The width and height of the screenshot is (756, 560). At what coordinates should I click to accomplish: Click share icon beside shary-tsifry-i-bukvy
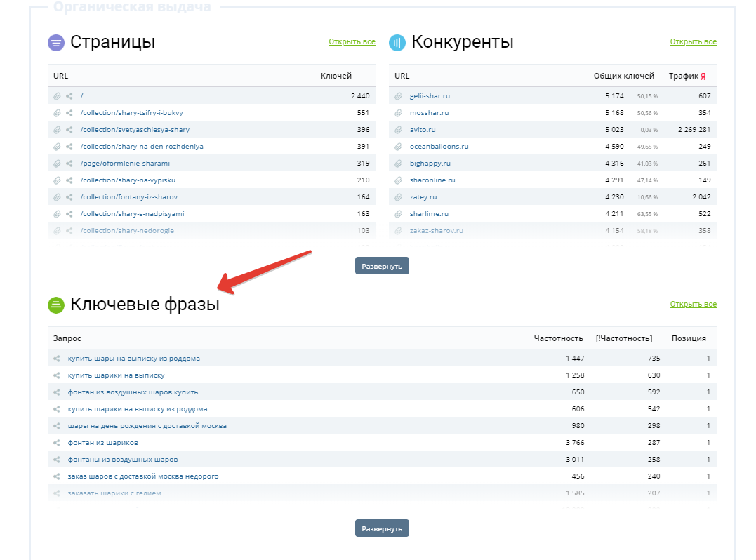click(x=69, y=113)
